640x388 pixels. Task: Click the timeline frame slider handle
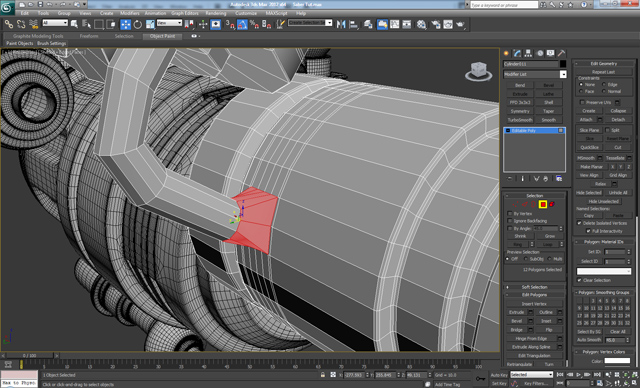click(x=29, y=356)
